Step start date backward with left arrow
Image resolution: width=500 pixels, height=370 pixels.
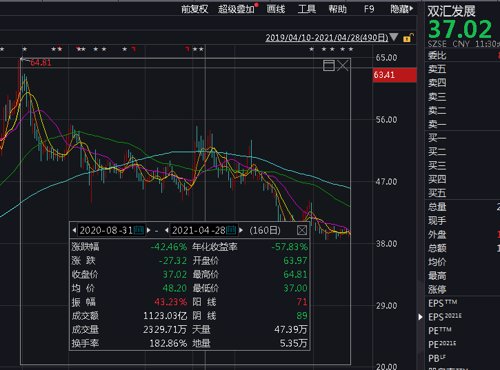click(74, 230)
